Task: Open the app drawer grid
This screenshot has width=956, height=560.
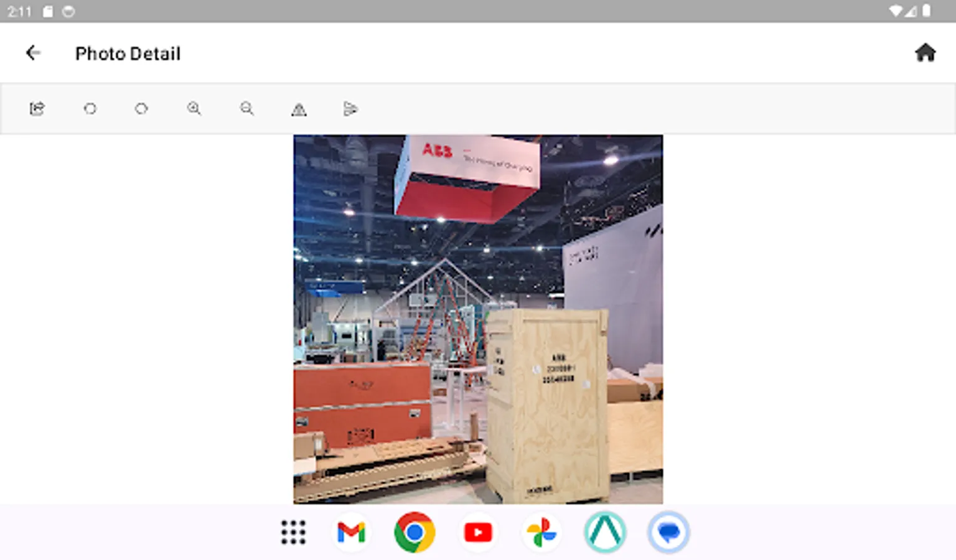Action: 293,531
